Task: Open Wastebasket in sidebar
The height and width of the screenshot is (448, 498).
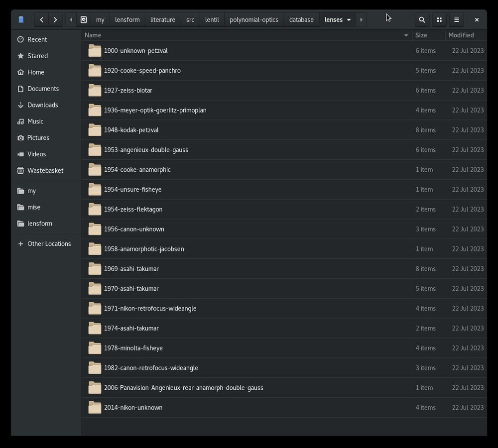Action: coord(46,171)
